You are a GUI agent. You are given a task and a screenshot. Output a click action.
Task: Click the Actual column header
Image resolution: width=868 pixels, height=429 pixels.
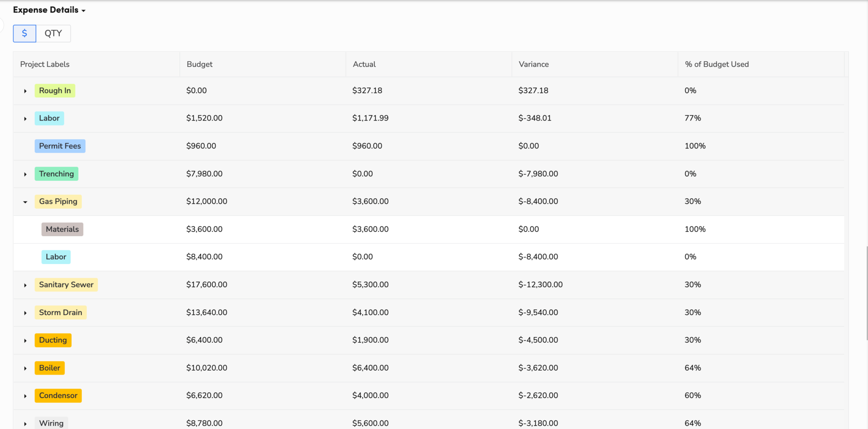(x=365, y=64)
